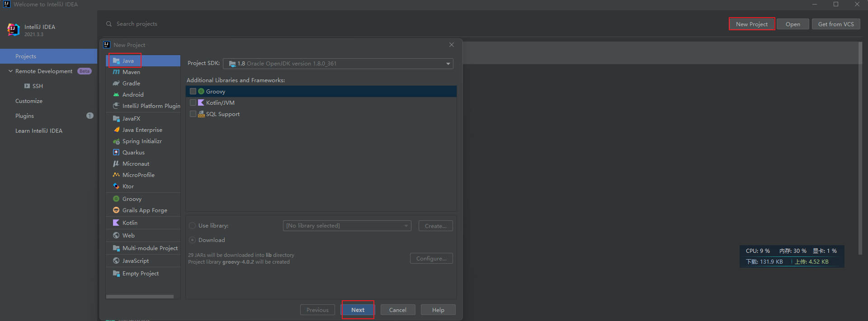Click the Quarkus icon

(116, 153)
